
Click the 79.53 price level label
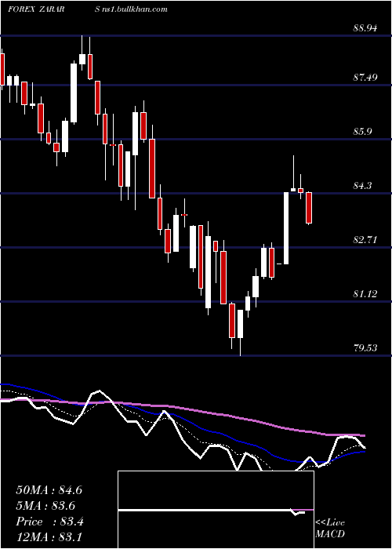point(365,348)
